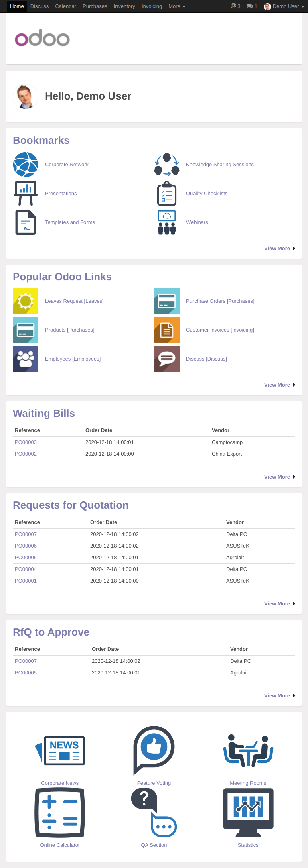Select the Leaves Request sun icon
Viewport: 308px width, 868px height.
(x=26, y=301)
